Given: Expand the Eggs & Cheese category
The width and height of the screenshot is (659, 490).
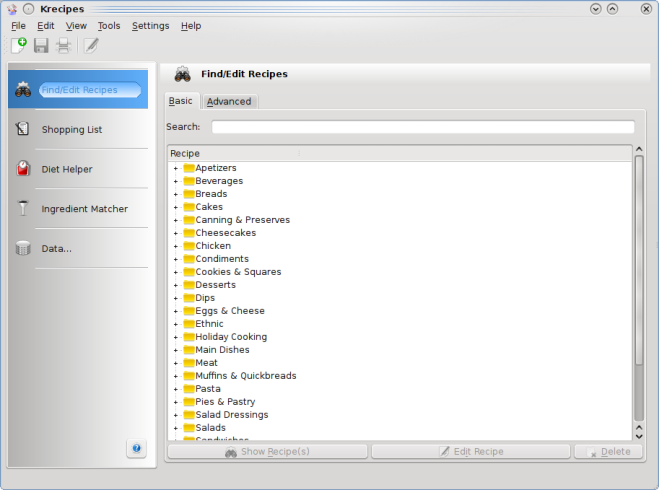Looking at the screenshot, I should [176, 311].
